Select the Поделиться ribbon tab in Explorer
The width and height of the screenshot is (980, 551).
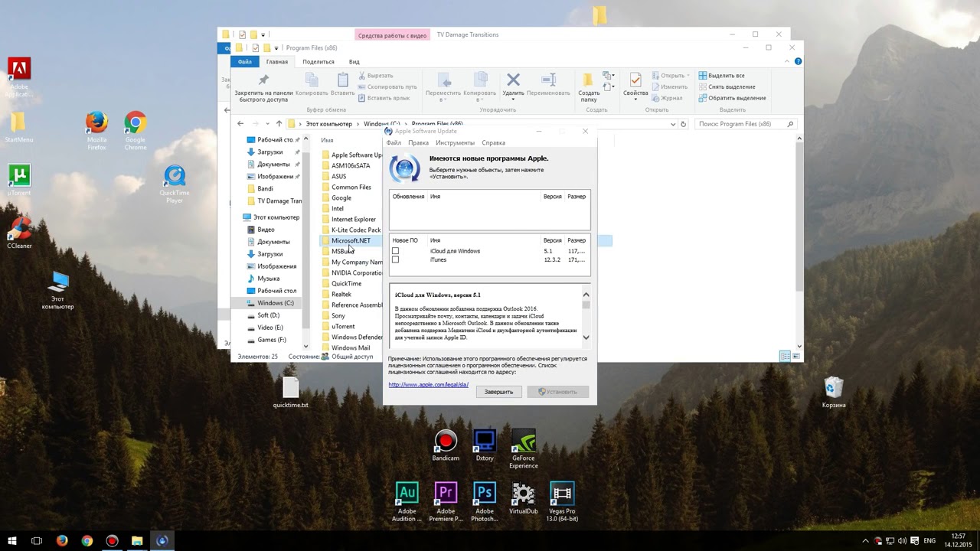pyautogui.click(x=318, y=62)
